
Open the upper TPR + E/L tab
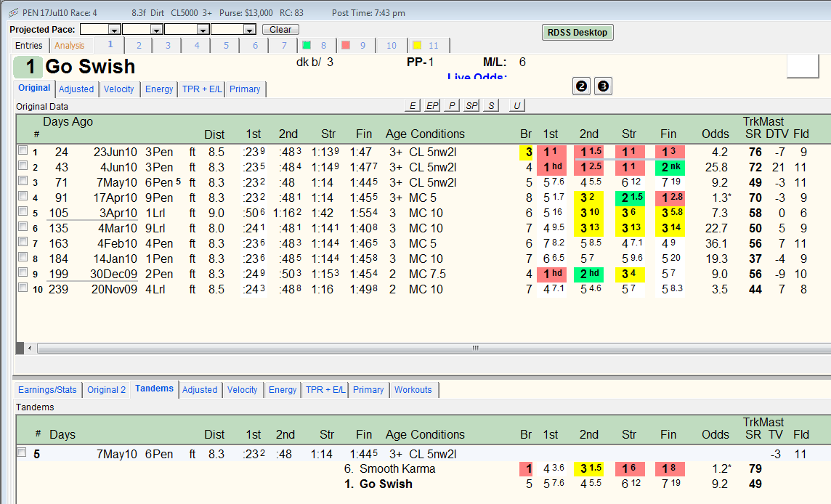pos(202,89)
